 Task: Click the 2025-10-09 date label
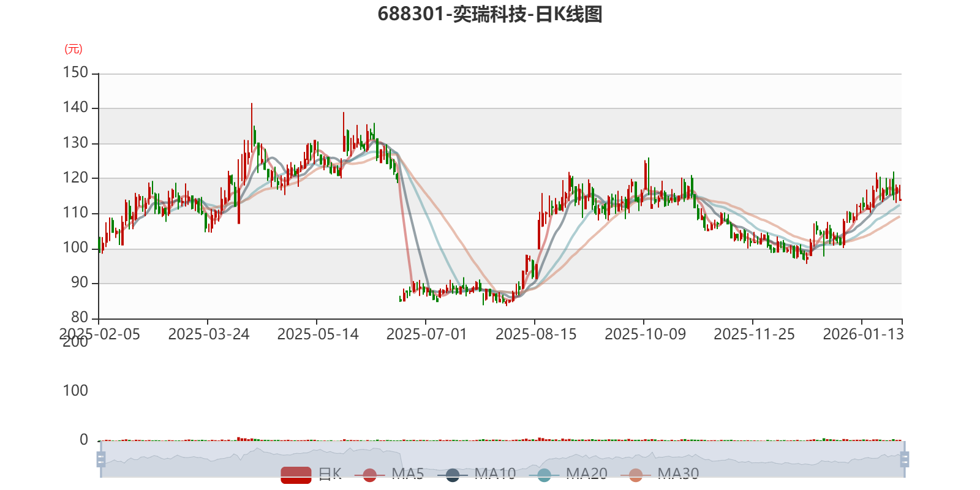point(645,334)
